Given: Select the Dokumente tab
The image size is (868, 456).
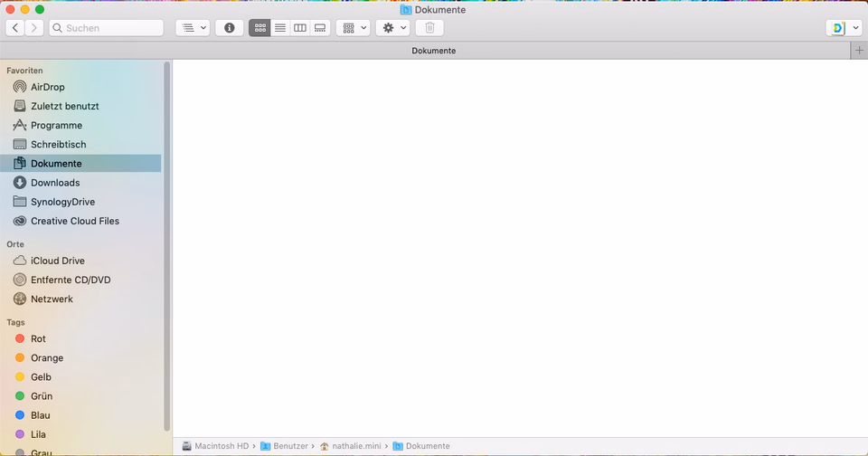Looking at the screenshot, I should pyautogui.click(x=425, y=51).
